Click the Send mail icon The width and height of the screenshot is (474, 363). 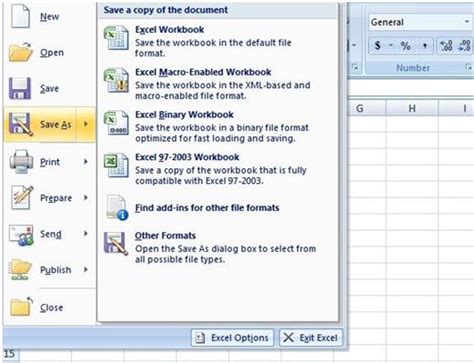click(21, 235)
